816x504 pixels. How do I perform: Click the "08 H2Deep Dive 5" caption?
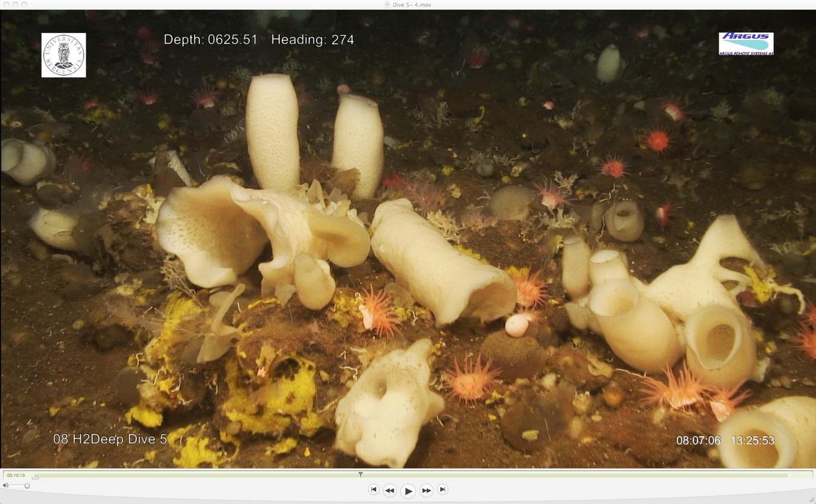point(110,439)
